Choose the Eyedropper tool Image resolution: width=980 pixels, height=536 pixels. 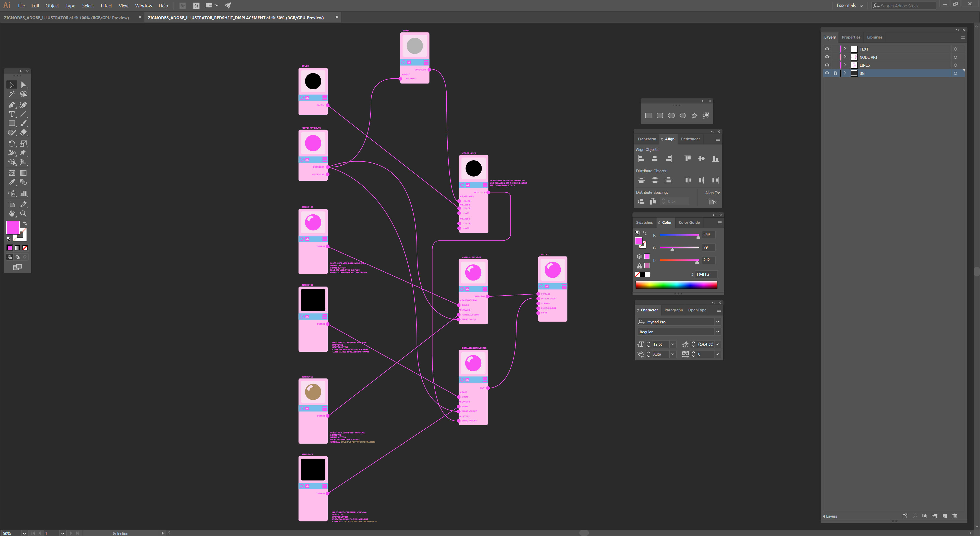pos(11,182)
